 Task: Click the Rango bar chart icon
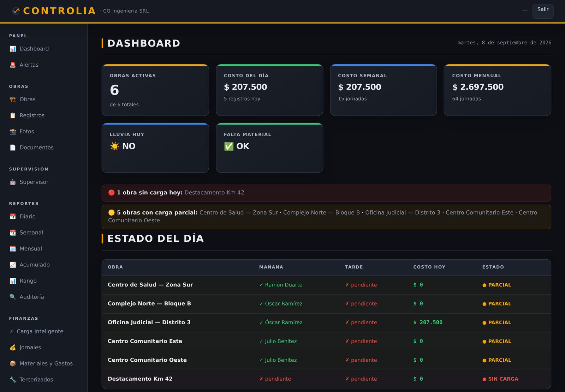pos(13,281)
